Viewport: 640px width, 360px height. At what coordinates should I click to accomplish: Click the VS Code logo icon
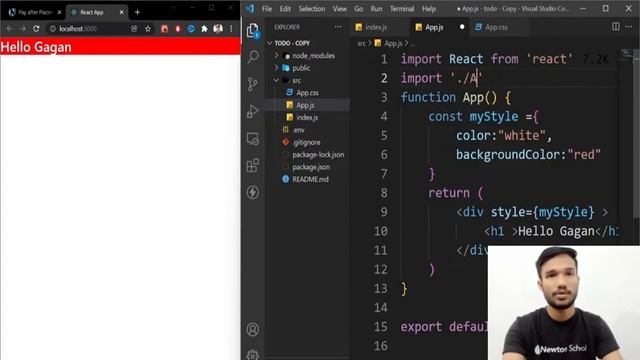coord(250,8)
